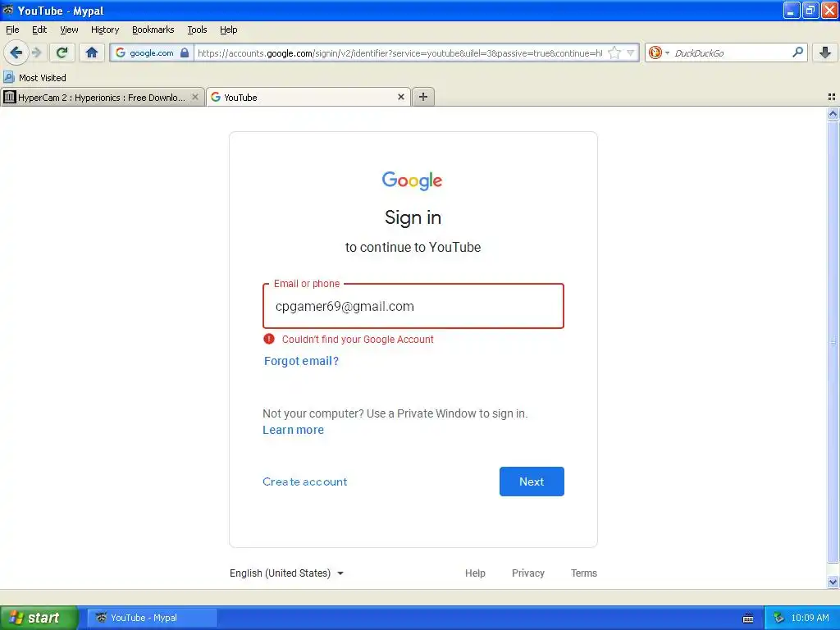The height and width of the screenshot is (630, 840).
Task: Open the Terms footer link
Action: tap(584, 573)
